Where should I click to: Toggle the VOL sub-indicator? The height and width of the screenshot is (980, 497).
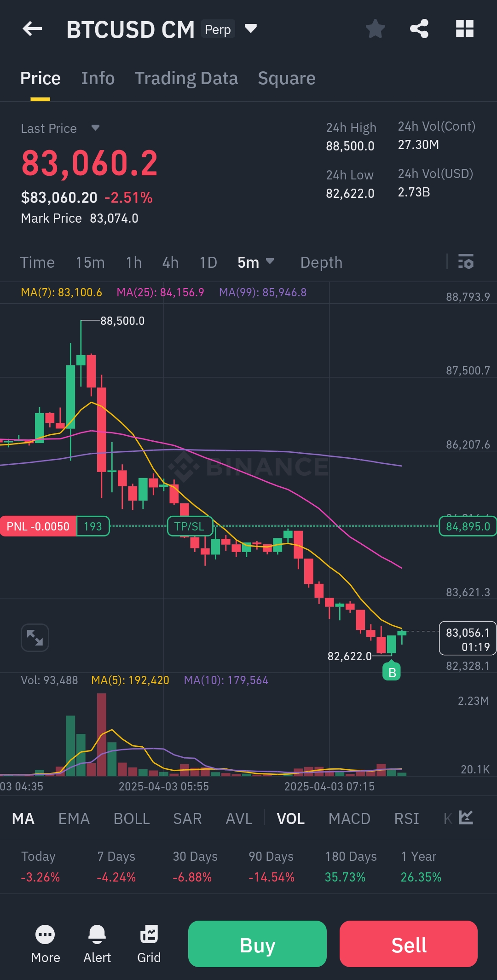pyautogui.click(x=290, y=819)
